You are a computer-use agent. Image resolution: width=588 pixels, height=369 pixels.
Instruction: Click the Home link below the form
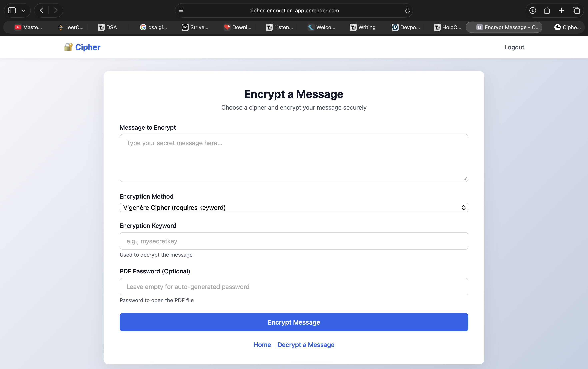(262, 345)
